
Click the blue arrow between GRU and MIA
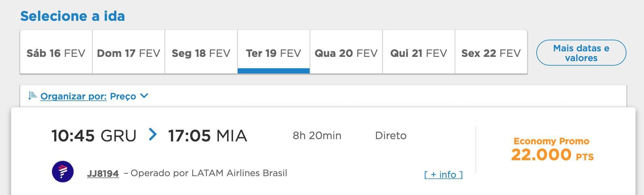pos(153,134)
